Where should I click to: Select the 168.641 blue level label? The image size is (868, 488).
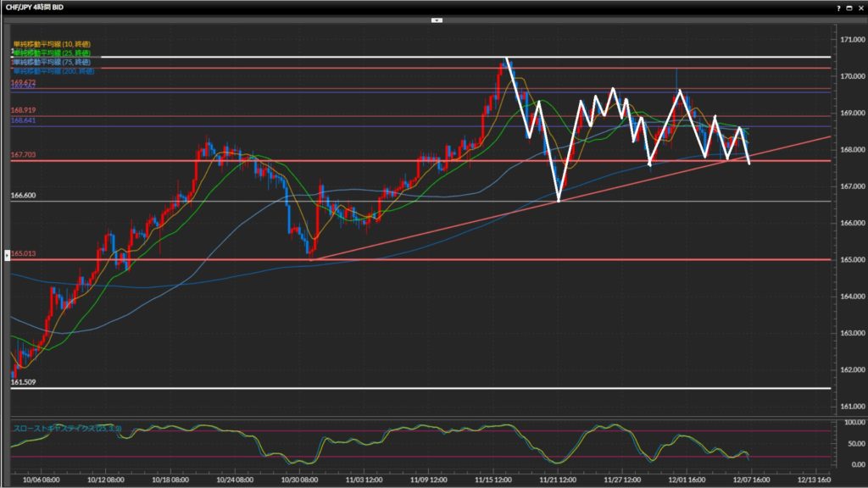(22, 121)
